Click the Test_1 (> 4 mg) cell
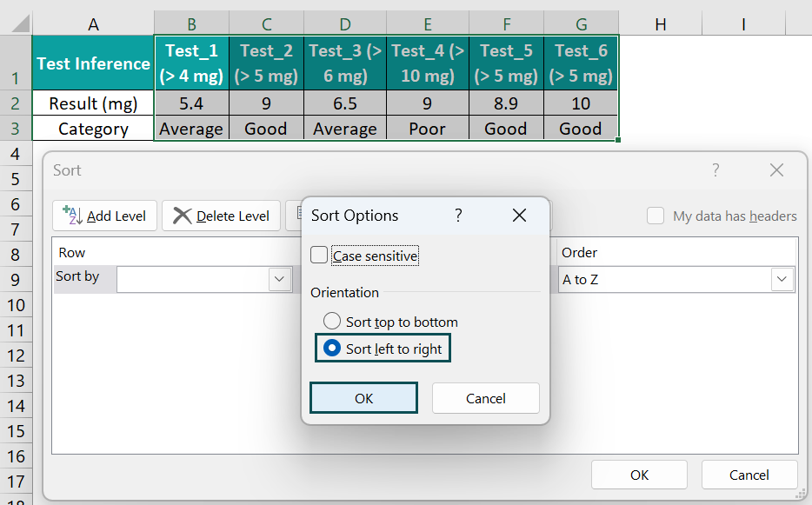 pos(191,63)
